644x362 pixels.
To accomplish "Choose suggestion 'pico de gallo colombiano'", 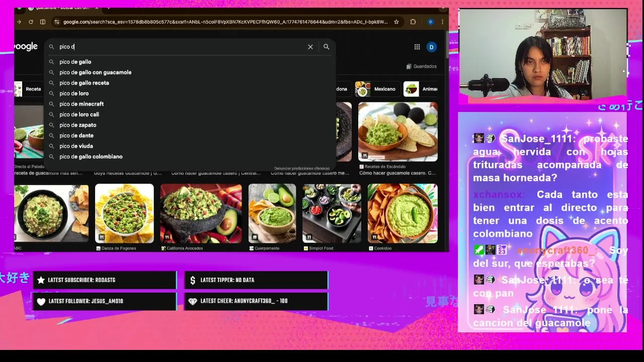I will click(x=190, y=157).
